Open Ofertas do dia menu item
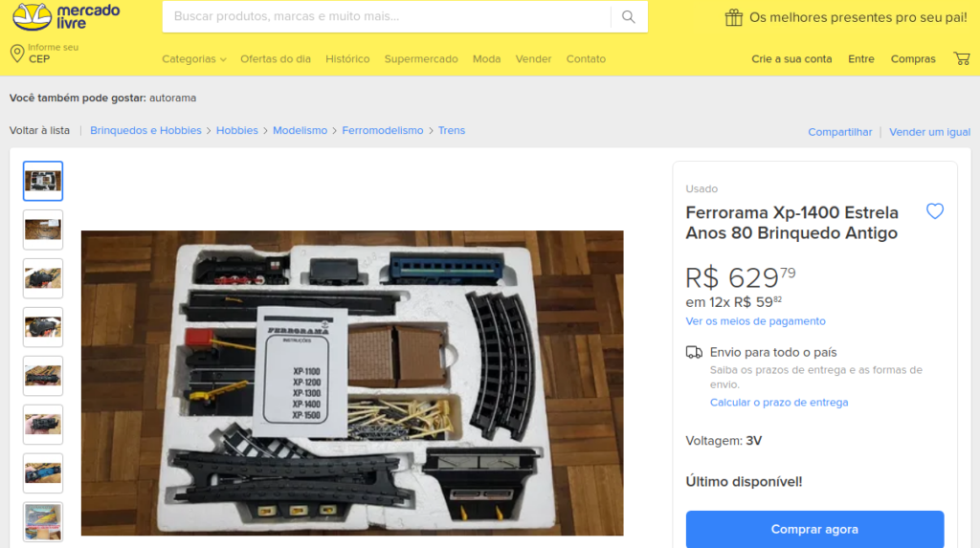Viewport: 980px width, 548px height. (276, 58)
